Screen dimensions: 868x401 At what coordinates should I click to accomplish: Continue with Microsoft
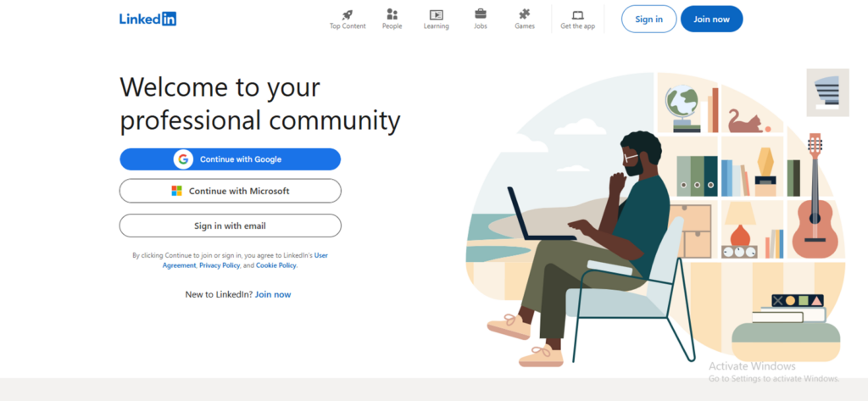tap(231, 191)
